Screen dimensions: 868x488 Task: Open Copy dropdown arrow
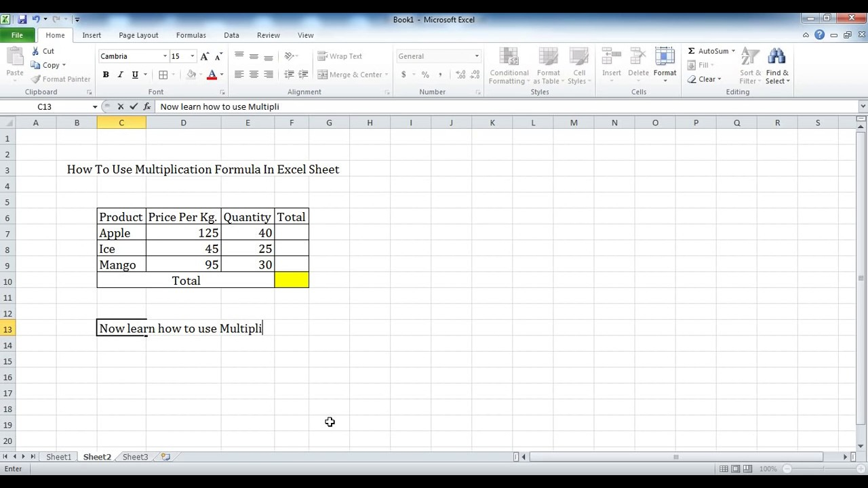tap(64, 65)
